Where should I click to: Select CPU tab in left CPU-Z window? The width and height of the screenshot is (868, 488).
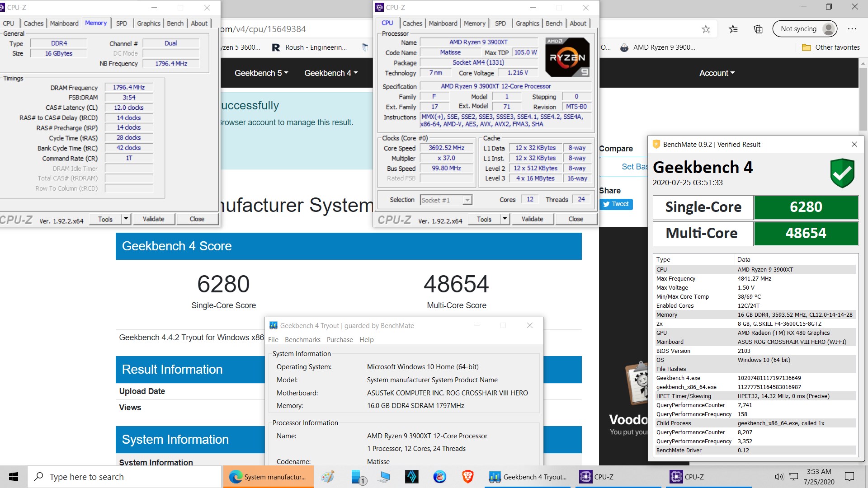(x=9, y=23)
